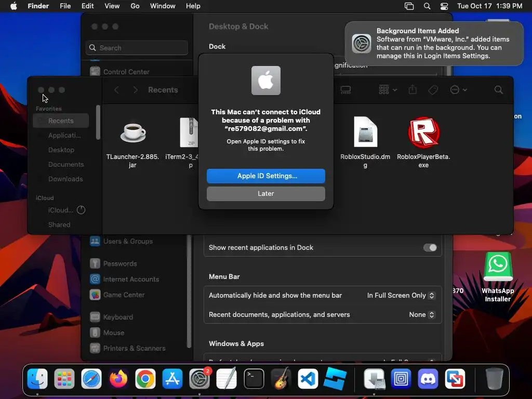Open Passwords settings
The height and width of the screenshot is (399, 532).
[113, 263]
